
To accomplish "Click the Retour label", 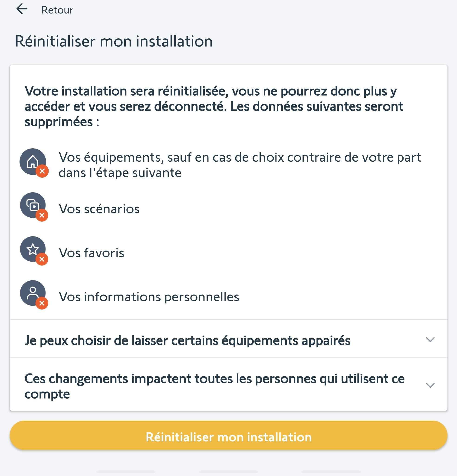I will [57, 10].
